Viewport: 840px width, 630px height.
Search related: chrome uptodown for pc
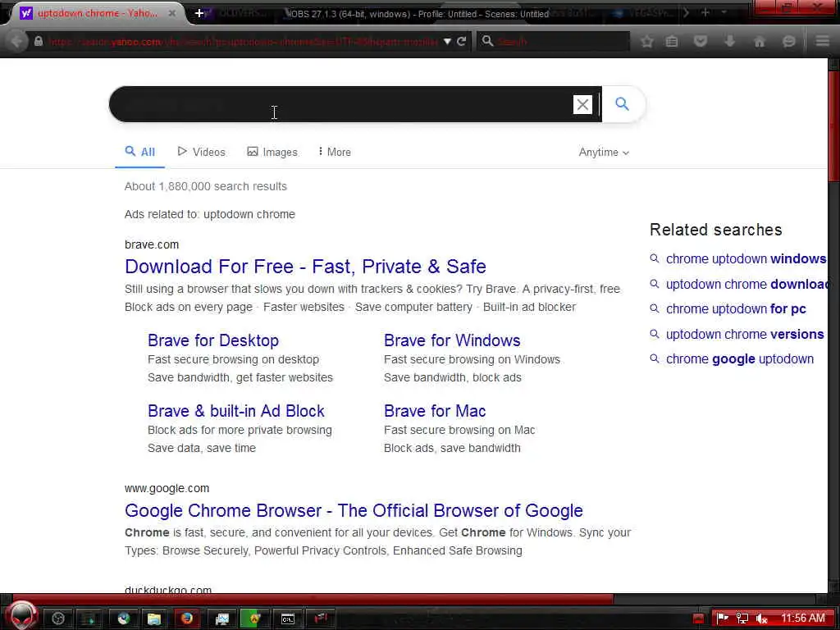click(736, 309)
